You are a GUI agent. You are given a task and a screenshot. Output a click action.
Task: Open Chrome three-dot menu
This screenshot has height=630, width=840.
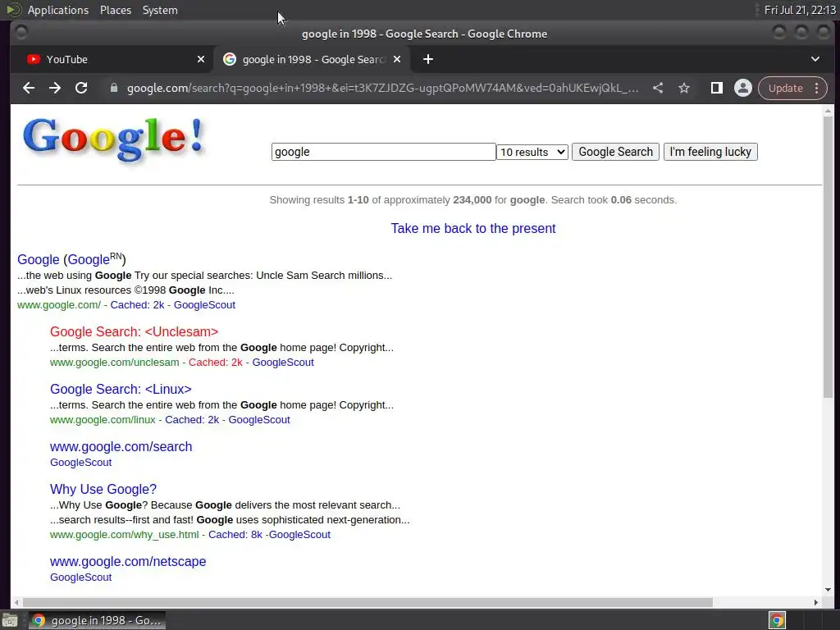tap(817, 88)
